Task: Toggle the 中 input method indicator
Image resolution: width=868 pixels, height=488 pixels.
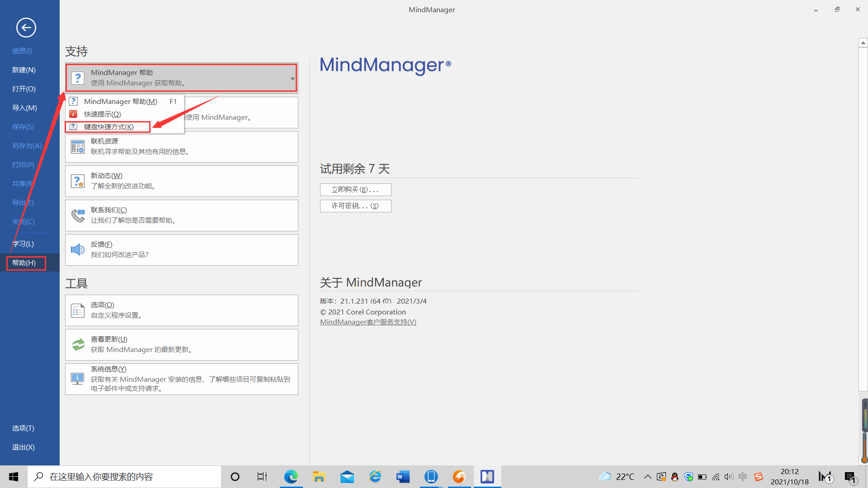Action: (x=742, y=477)
